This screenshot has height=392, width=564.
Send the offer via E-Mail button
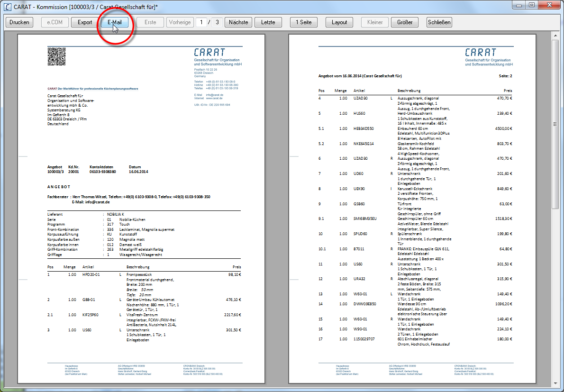click(114, 22)
